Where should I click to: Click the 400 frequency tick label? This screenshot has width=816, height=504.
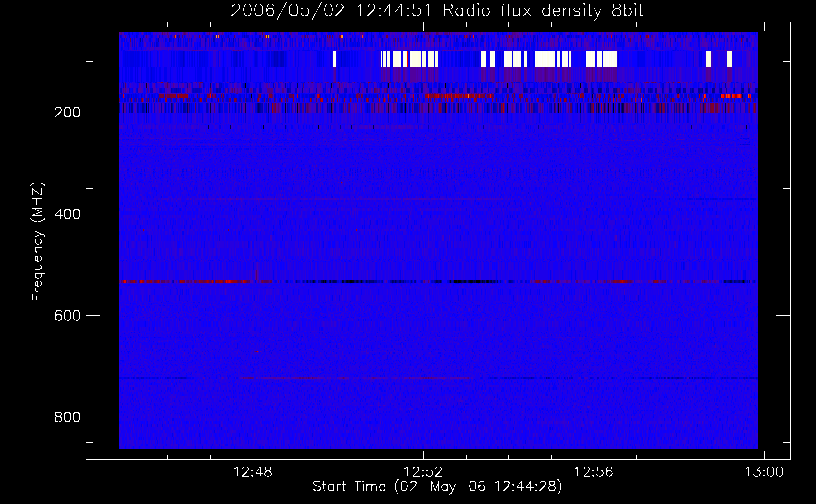tap(68, 214)
